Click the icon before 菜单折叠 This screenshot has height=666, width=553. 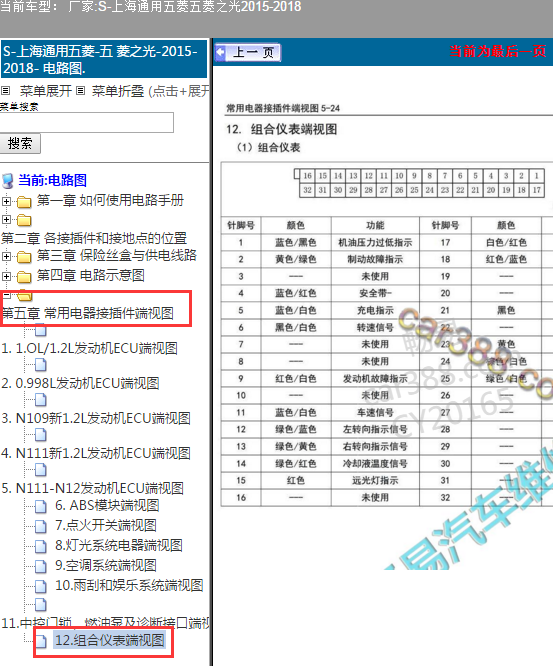[81, 90]
